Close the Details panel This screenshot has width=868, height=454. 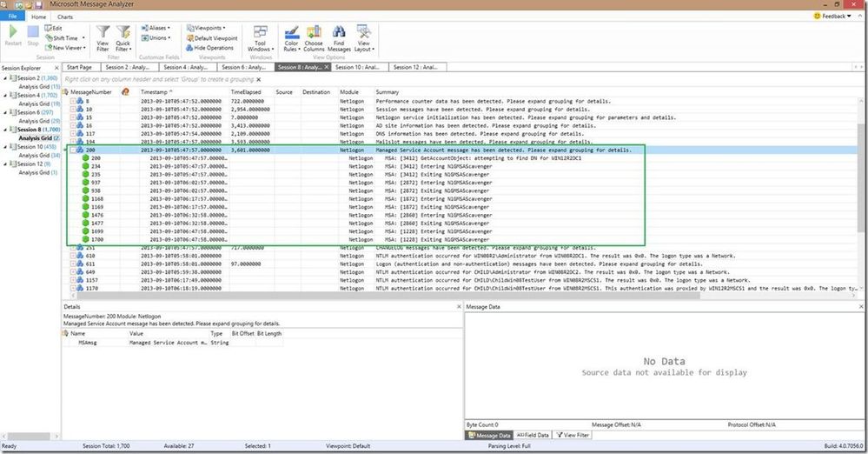point(459,306)
